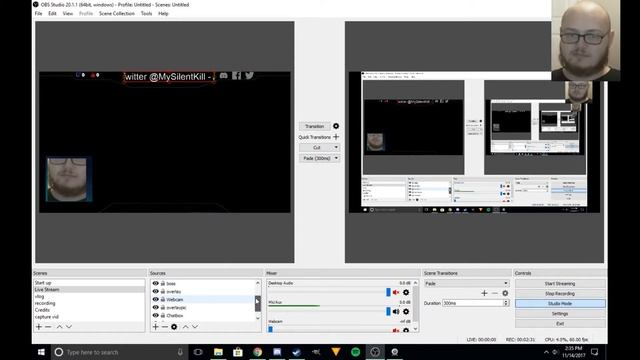The width and height of the screenshot is (640, 360).
Task: Click the Mixer scroll-down arrow
Action: [416, 329]
